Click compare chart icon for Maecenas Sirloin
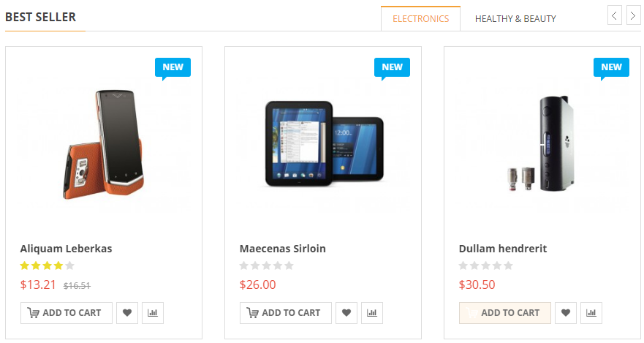 point(372,313)
